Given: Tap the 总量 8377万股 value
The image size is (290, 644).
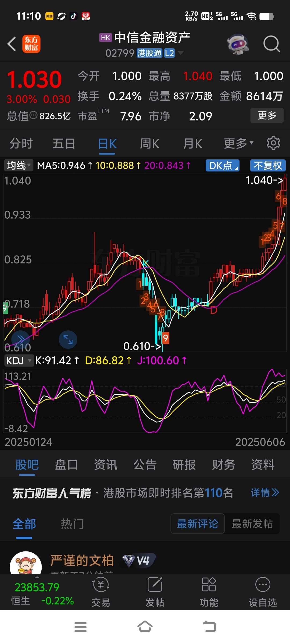Looking at the screenshot, I should pyautogui.click(x=193, y=96).
